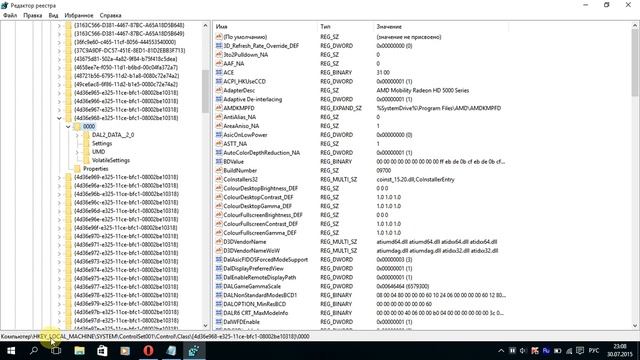Click the AreaAniso_NA string icon
This screenshot has height=360, width=640.
219,126
